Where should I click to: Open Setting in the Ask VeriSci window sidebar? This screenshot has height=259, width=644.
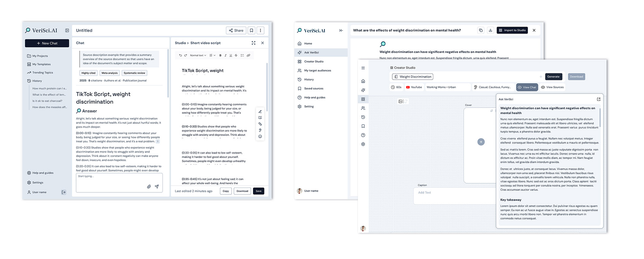point(305,107)
